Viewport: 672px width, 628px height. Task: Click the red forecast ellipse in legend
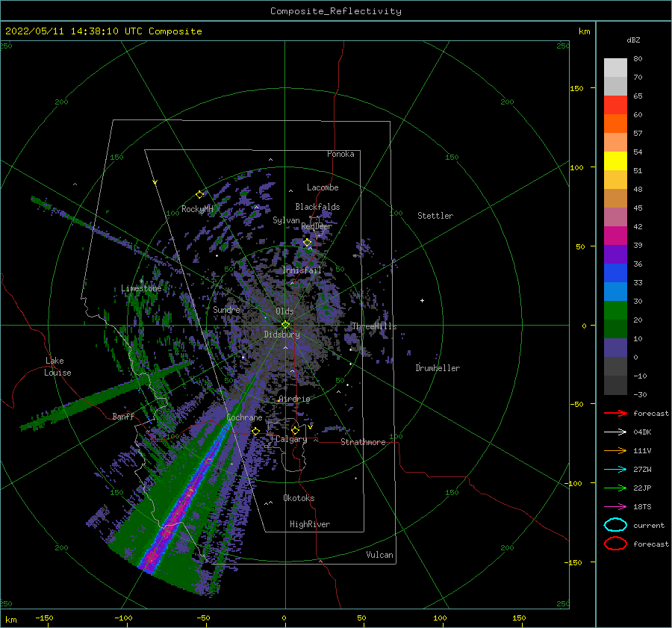click(x=615, y=544)
